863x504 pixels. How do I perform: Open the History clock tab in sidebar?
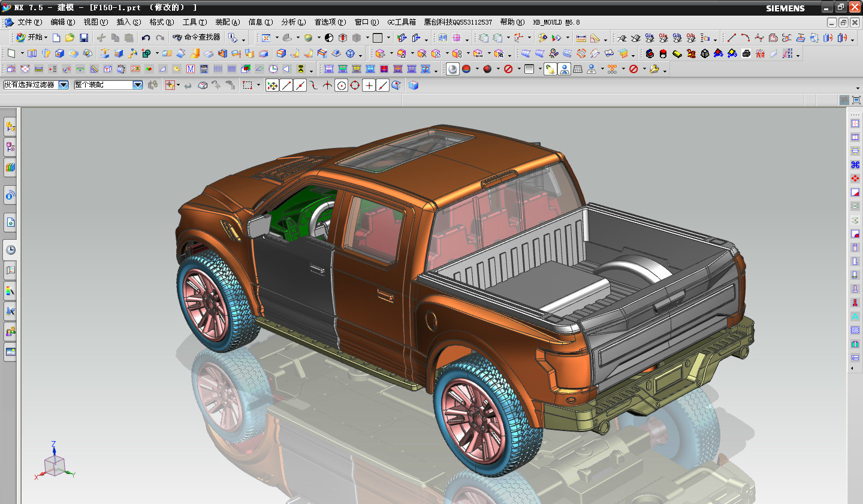pos(10,250)
